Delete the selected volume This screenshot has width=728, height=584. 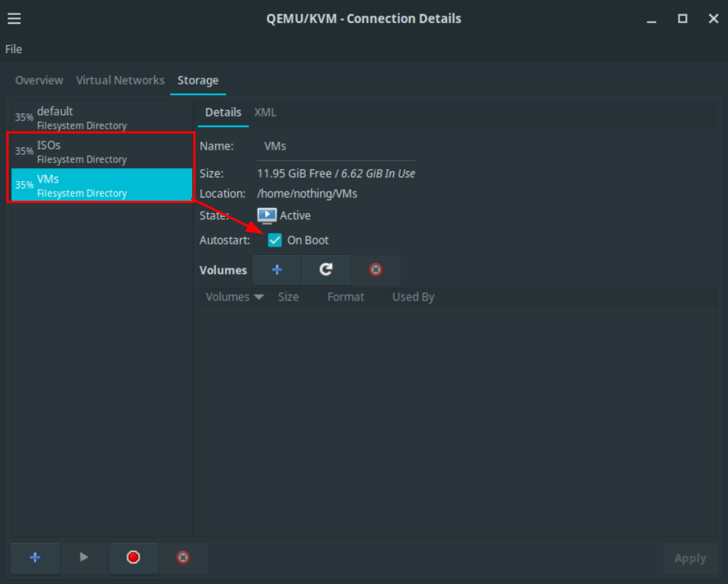click(376, 270)
